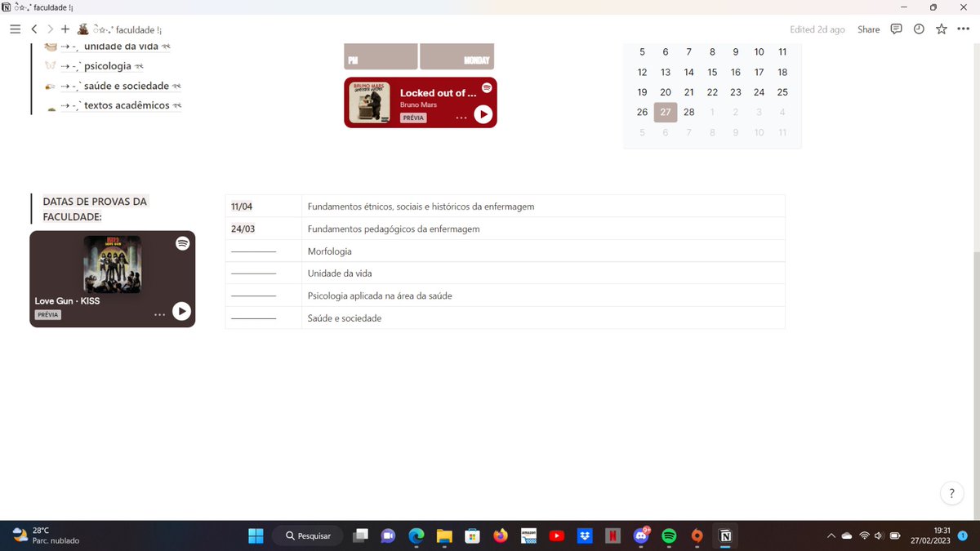Launch Firefox from the taskbar

pyautogui.click(x=500, y=535)
